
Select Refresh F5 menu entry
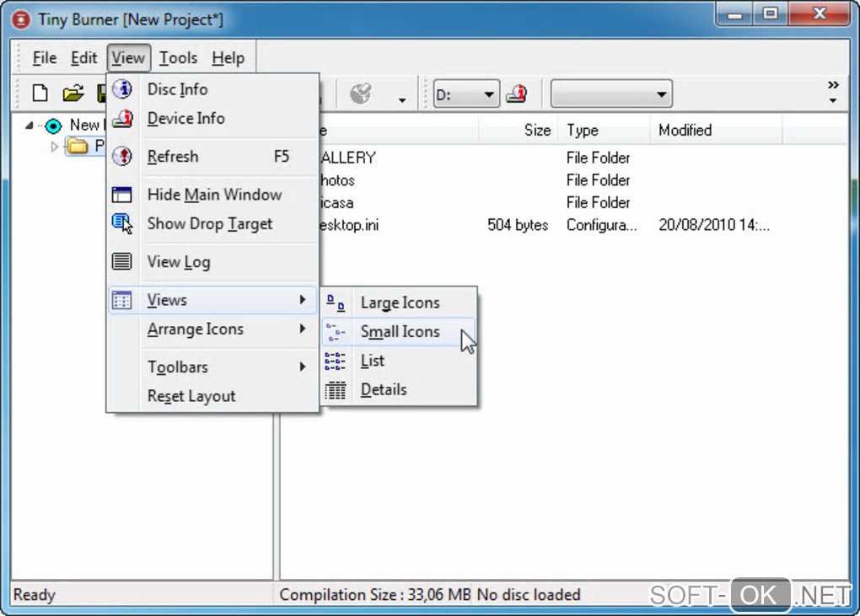pyautogui.click(x=212, y=156)
